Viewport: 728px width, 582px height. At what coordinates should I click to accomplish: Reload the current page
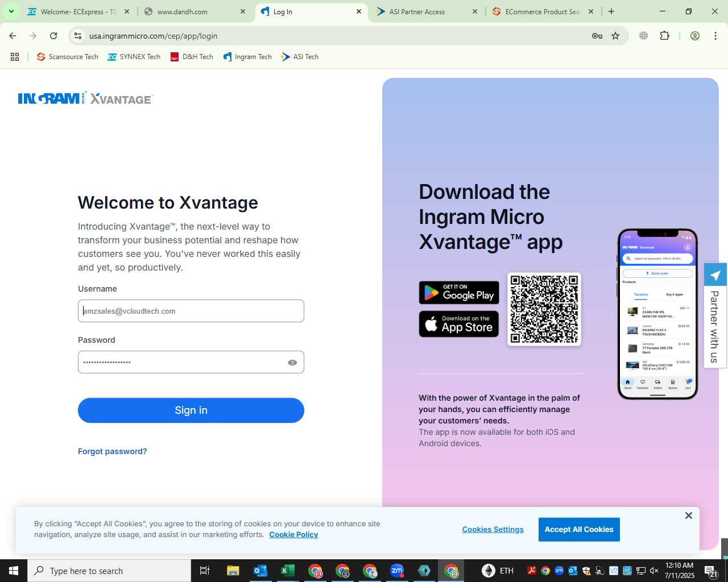(53, 36)
